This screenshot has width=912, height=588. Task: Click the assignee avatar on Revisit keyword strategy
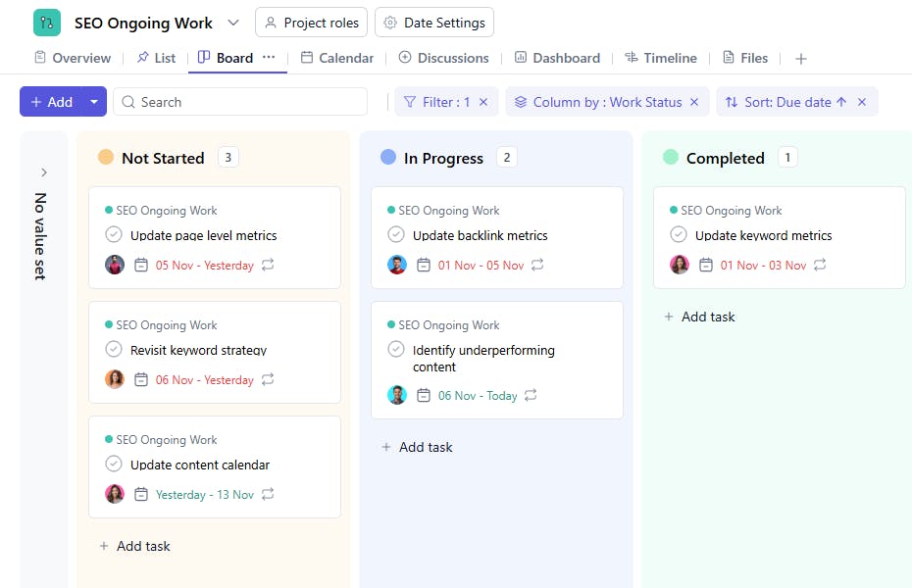pyautogui.click(x=115, y=379)
